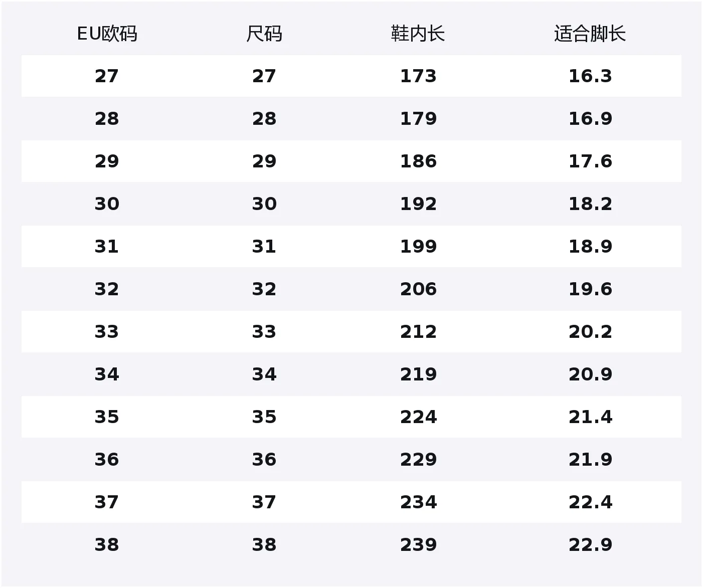Click EU size 27 cell
Screen dimensions: 703x588
click(107, 76)
